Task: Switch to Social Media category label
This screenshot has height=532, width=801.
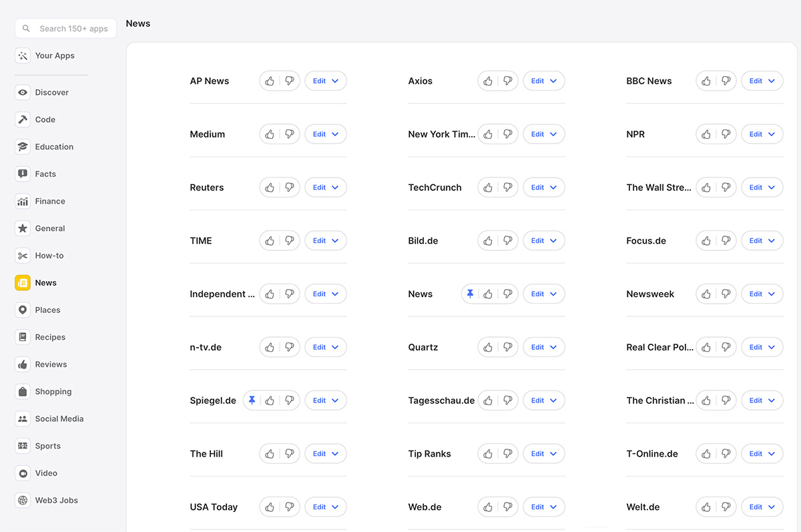Action: pos(59,419)
